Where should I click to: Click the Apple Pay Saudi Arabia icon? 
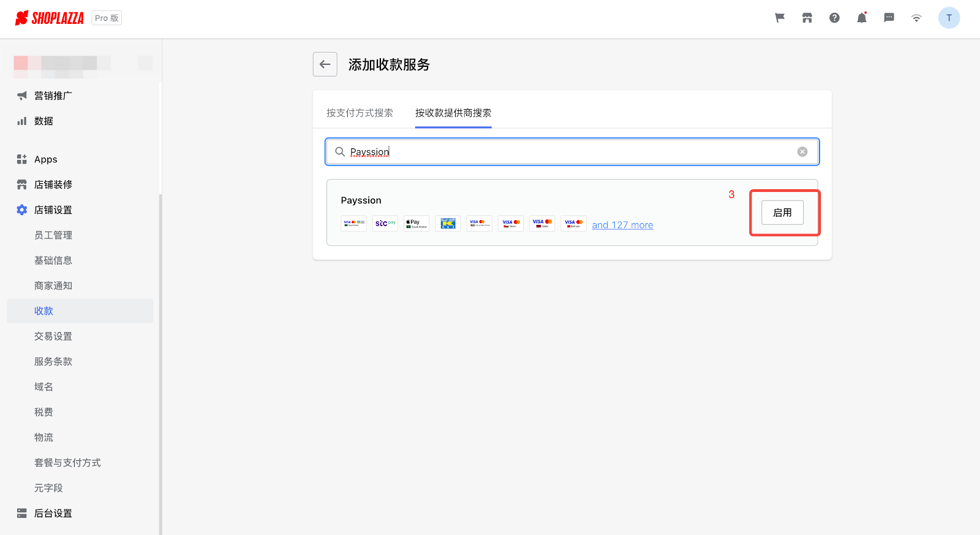[417, 223]
